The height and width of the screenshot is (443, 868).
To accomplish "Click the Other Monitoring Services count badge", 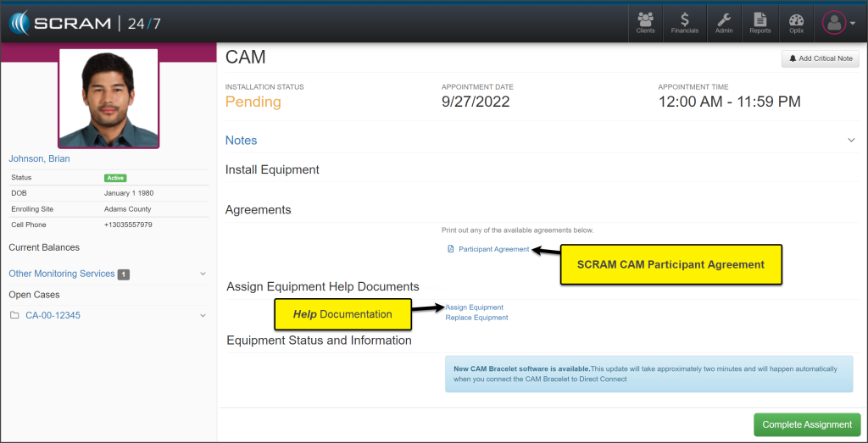I will (x=123, y=274).
